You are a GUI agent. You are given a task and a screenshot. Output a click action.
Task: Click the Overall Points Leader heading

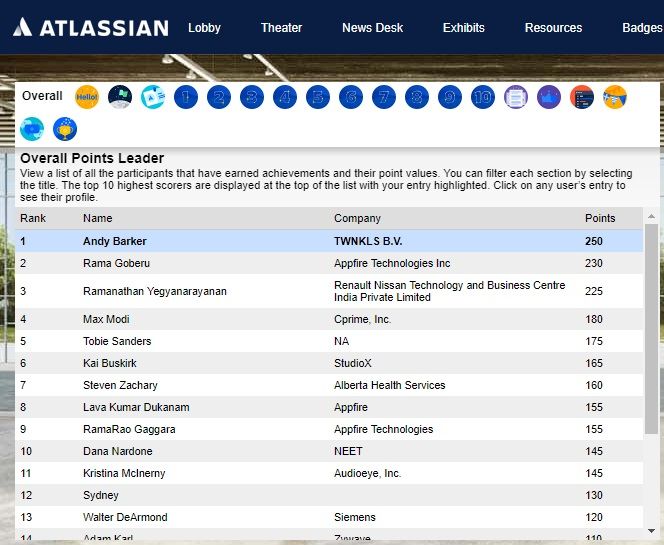click(92, 158)
